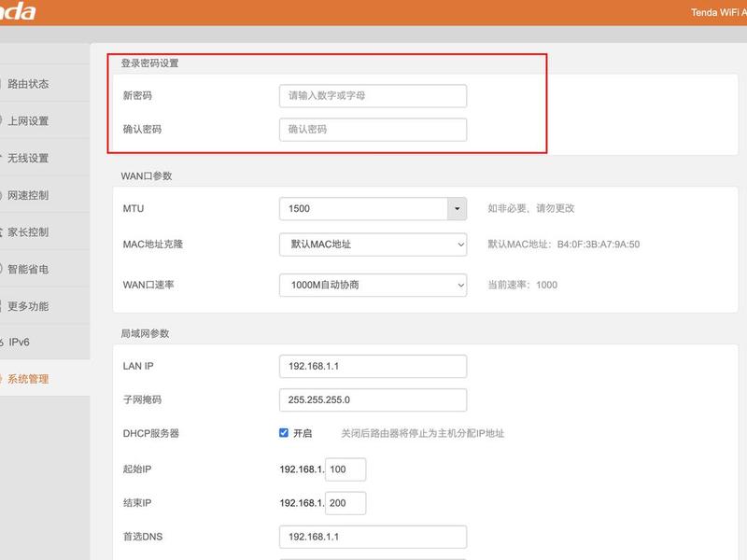Image resolution: width=747 pixels, height=560 pixels.
Task: Click the 局域网参数 section heading
Action: click(145, 333)
